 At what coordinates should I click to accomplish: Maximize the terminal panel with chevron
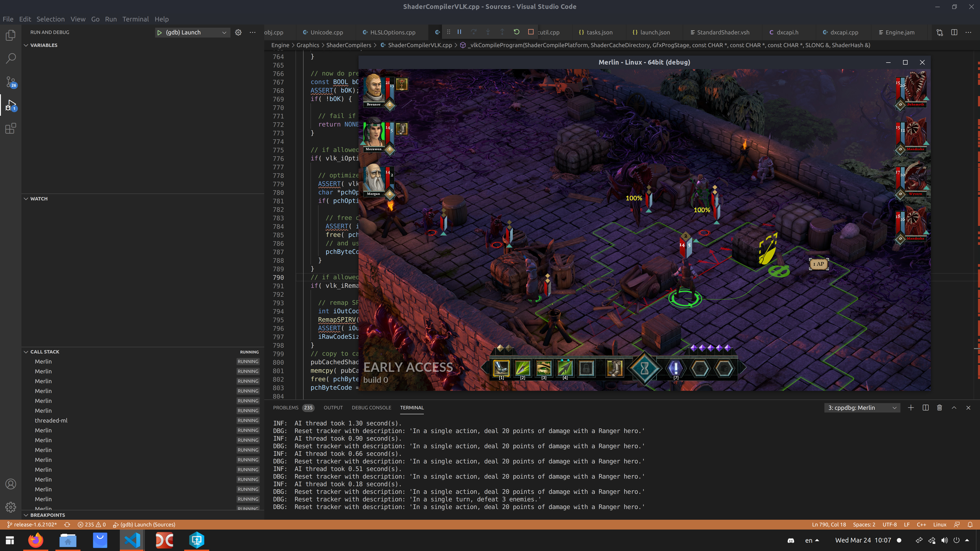[954, 408]
